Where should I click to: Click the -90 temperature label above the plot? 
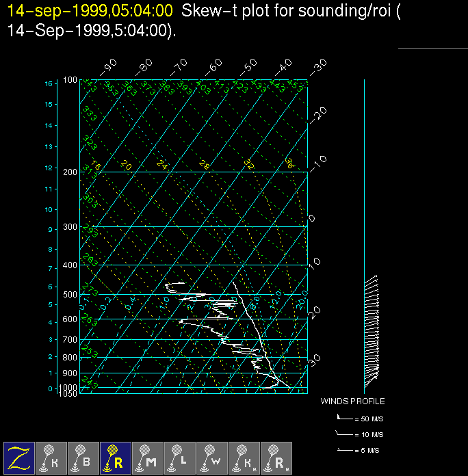coord(109,67)
